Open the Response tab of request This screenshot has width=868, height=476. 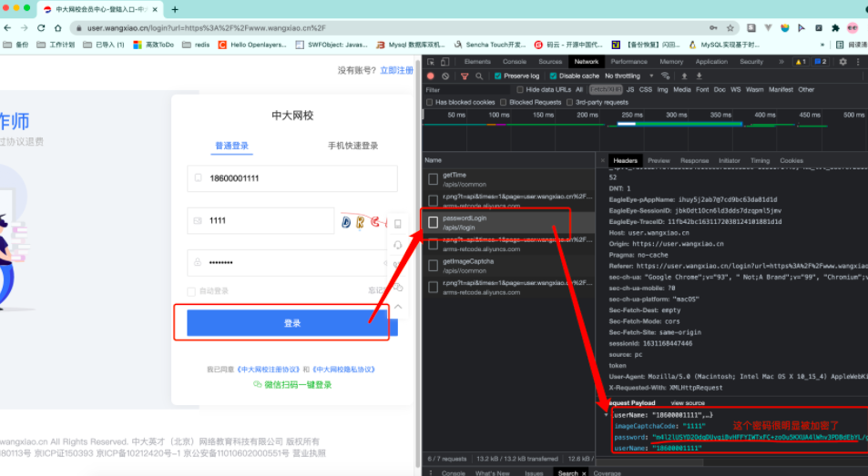694,160
